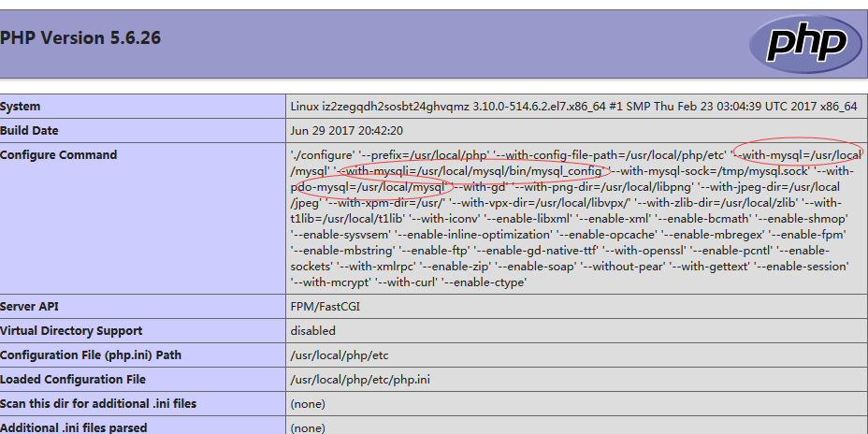Image resolution: width=868 pixels, height=434 pixels.
Task: Select the 'Jun 29 2017 20:42:20' value
Action: [346, 131]
